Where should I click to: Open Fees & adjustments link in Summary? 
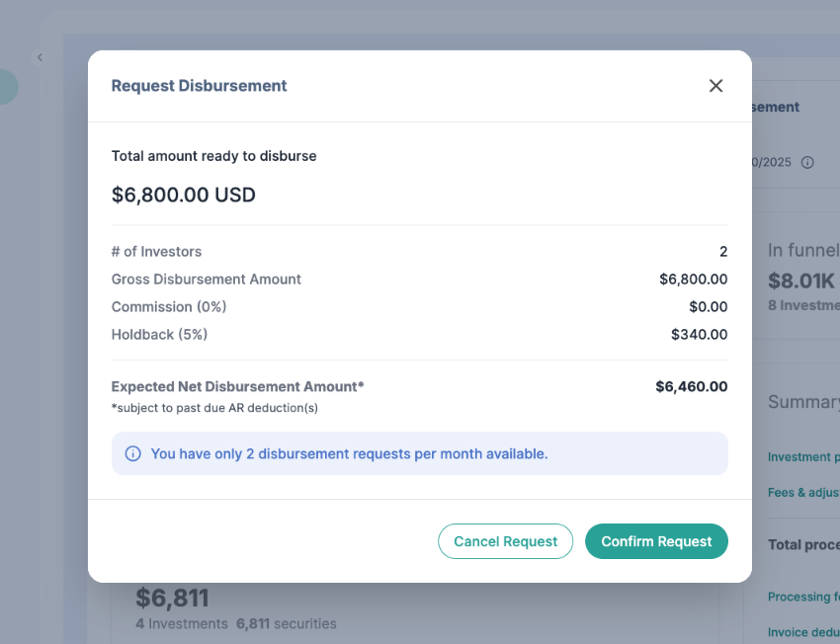pyautogui.click(x=802, y=492)
